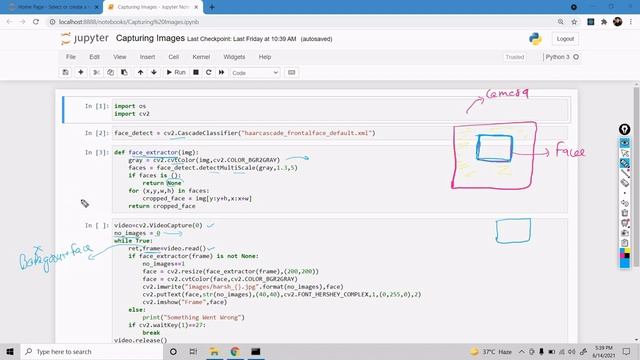The width and height of the screenshot is (640, 360).
Task: Click the import os code cell
Action: point(340,110)
